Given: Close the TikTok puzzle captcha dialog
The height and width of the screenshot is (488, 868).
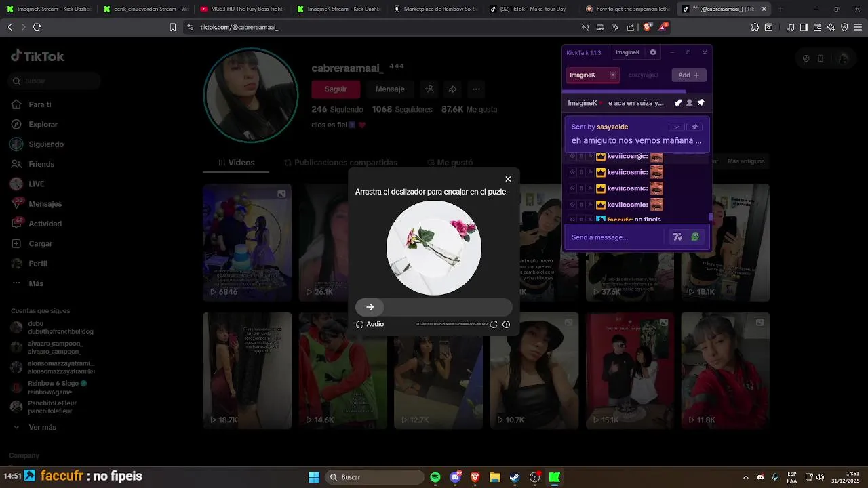Looking at the screenshot, I should 508,179.
